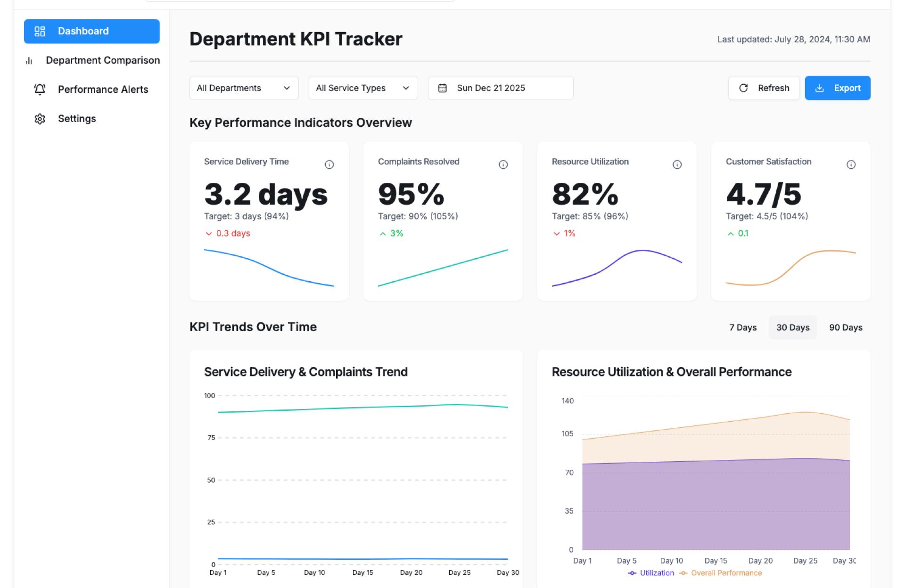Click info icon on Customer Satisfaction card
The width and height of the screenshot is (905, 588).
tap(851, 164)
